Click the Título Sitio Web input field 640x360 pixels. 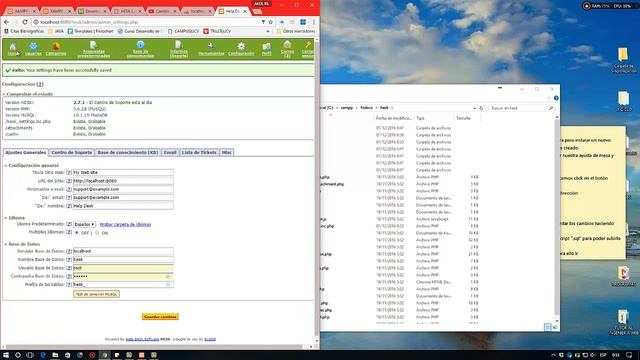coord(123,173)
